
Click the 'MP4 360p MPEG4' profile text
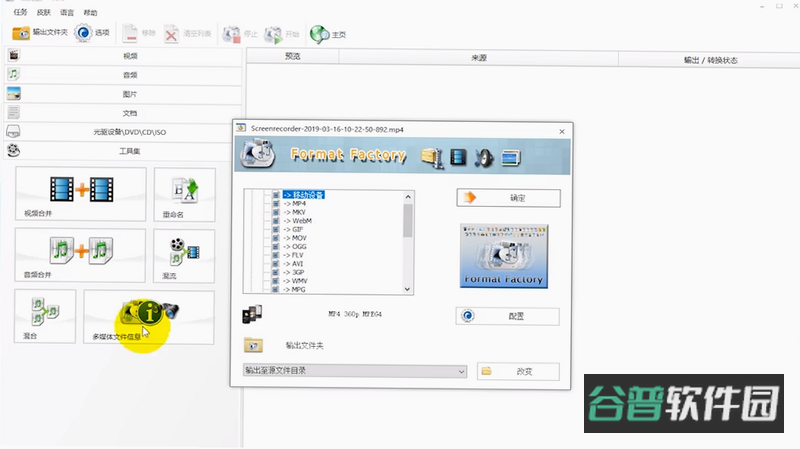tap(355, 314)
